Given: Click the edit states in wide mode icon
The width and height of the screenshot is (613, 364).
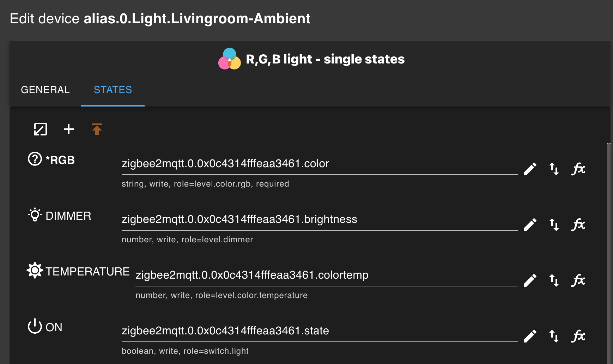Looking at the screenshot, I should tap(41, 129).
